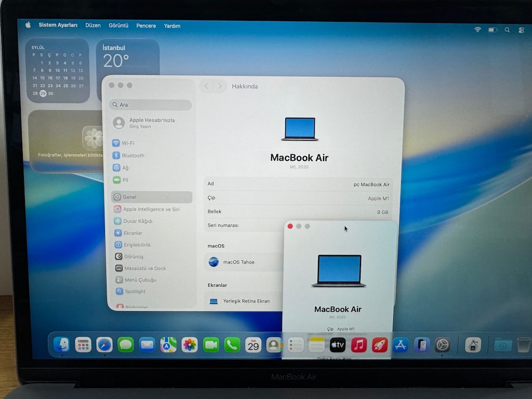Open the Pencere menu
The image size is (532, 399).
click(146, 26)
